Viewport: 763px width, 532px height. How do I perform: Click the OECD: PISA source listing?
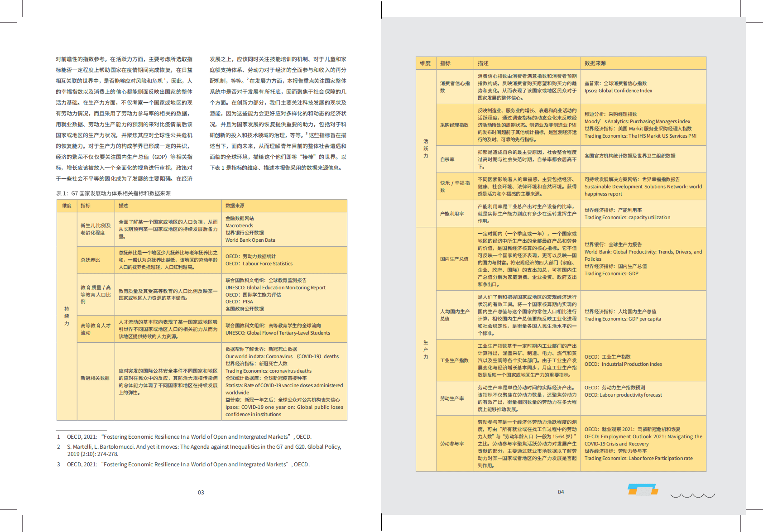239,301
